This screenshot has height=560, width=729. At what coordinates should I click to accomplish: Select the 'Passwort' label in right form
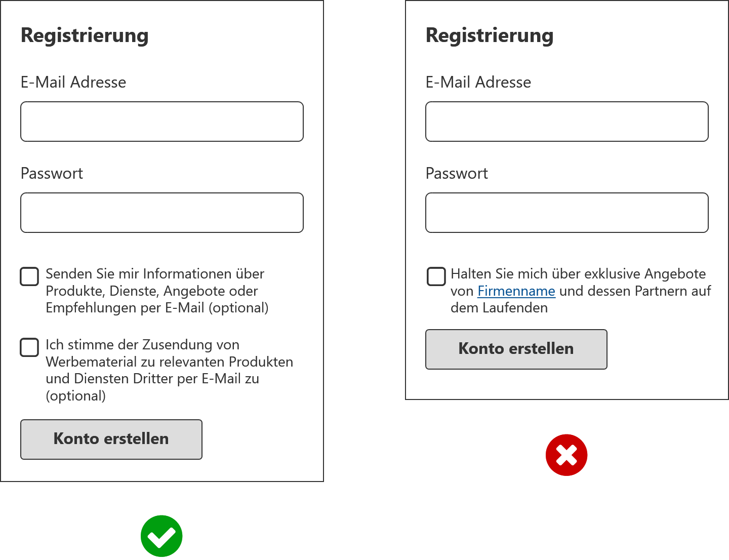coord(457,173)
